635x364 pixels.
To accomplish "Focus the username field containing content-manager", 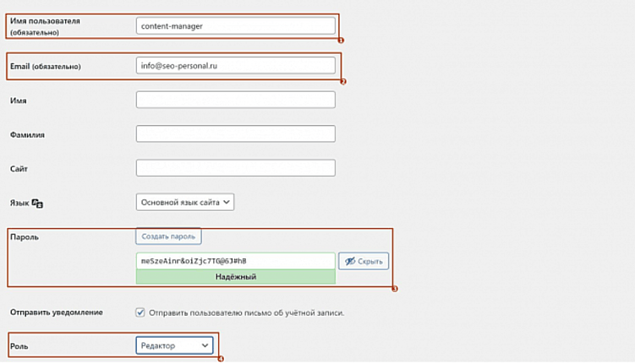I will (235, 26).
